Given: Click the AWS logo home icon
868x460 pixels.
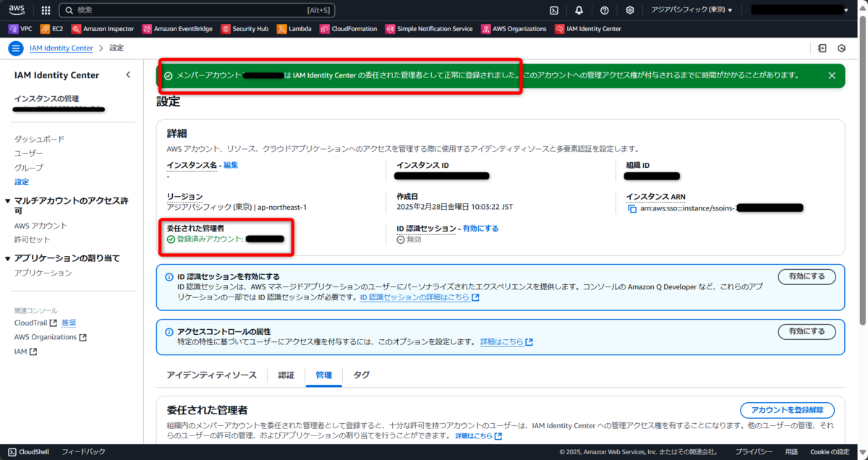Looking at the screenshot, I should point(17,10).
